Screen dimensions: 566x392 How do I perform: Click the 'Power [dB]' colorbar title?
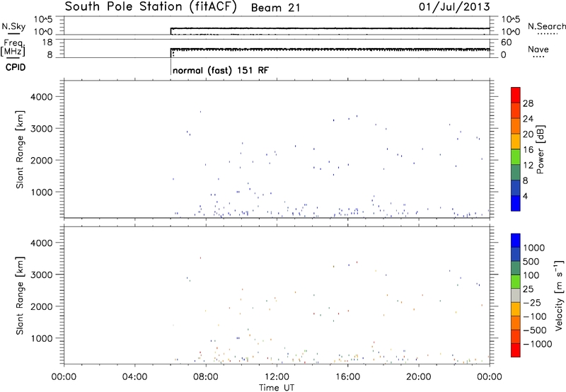tap(541, 149)
